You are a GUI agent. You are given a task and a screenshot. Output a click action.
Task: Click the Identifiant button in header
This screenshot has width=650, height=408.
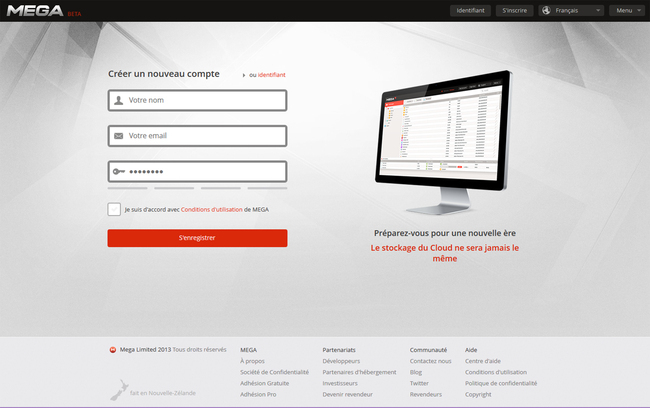(471, 10)
